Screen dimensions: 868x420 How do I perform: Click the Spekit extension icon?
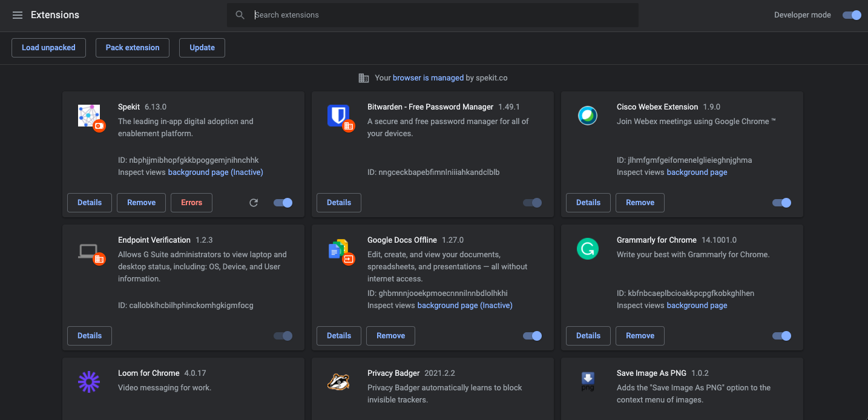[x=89, y=116]
